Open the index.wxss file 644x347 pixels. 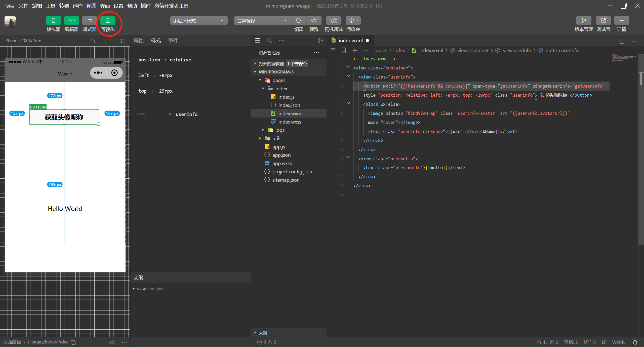tap(290, 122)
